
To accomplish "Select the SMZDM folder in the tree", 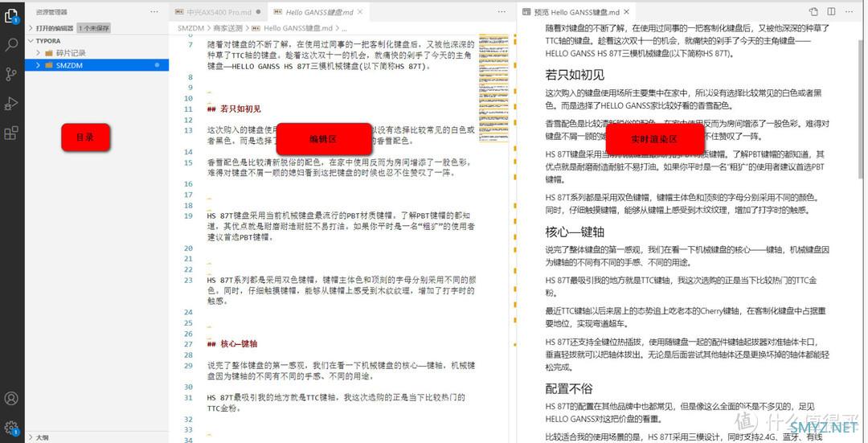I will point(69,64).
